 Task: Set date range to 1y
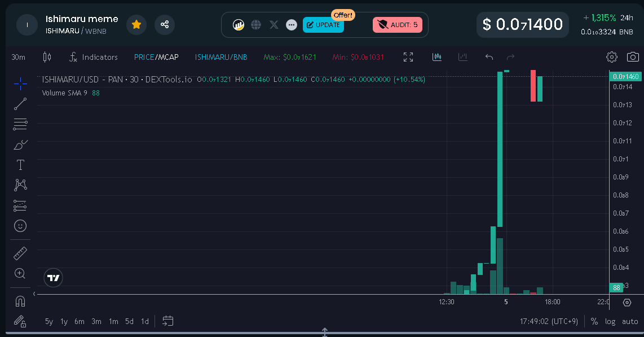(x=64, y=321)
